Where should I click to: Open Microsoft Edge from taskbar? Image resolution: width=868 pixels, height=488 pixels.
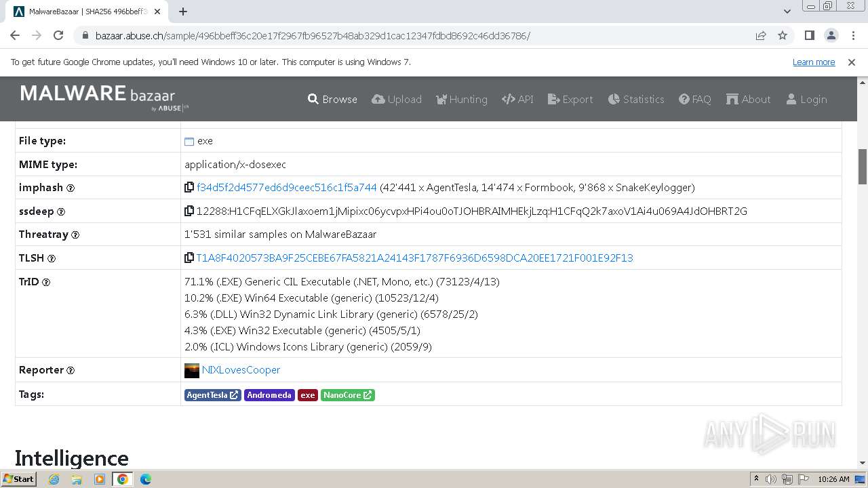(146, 479)
